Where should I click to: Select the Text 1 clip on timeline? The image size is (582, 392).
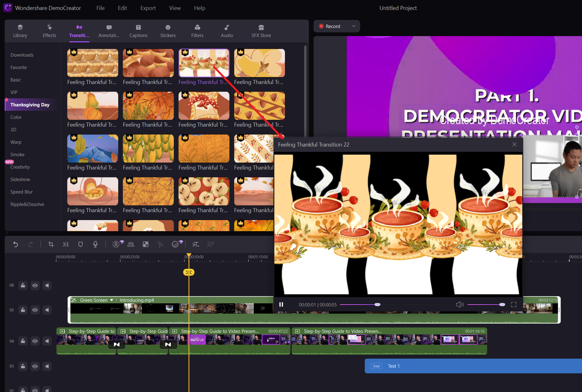473,366
